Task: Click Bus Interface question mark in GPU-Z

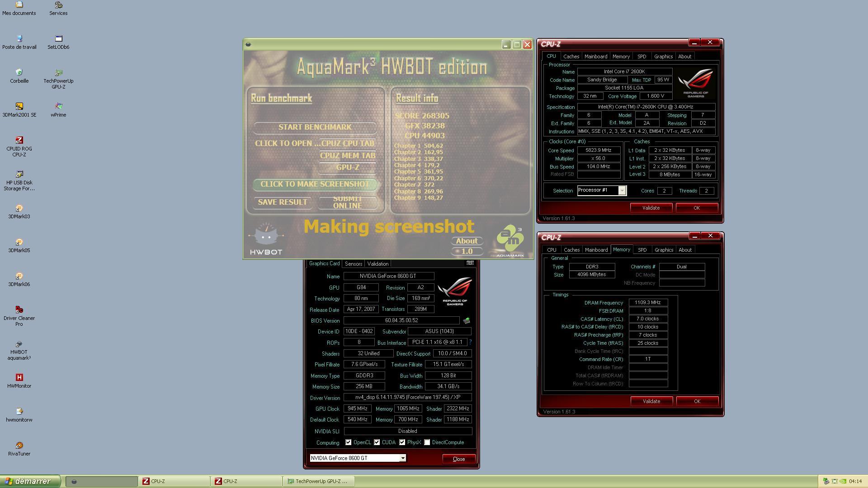Action: 470,342
